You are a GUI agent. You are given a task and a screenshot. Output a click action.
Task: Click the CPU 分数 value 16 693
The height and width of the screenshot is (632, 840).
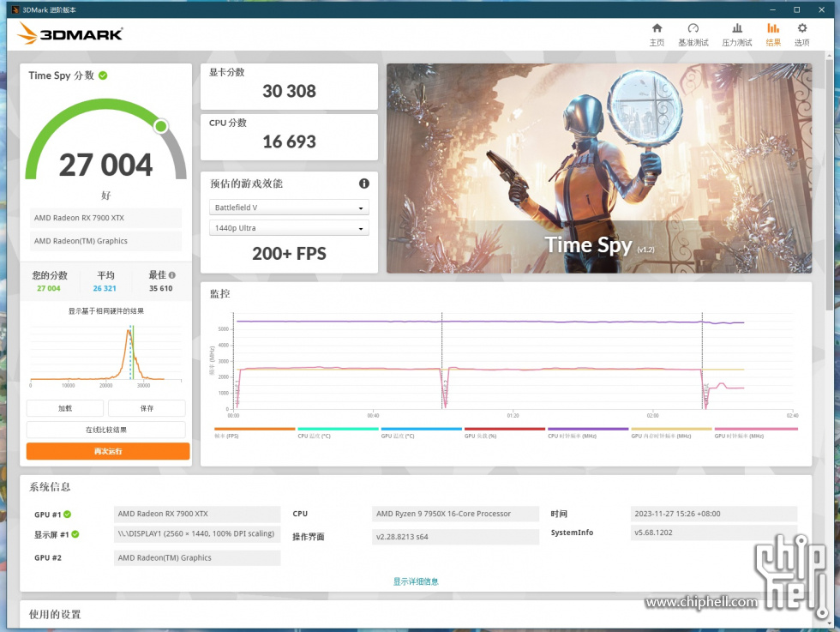[x=290, y=141]
